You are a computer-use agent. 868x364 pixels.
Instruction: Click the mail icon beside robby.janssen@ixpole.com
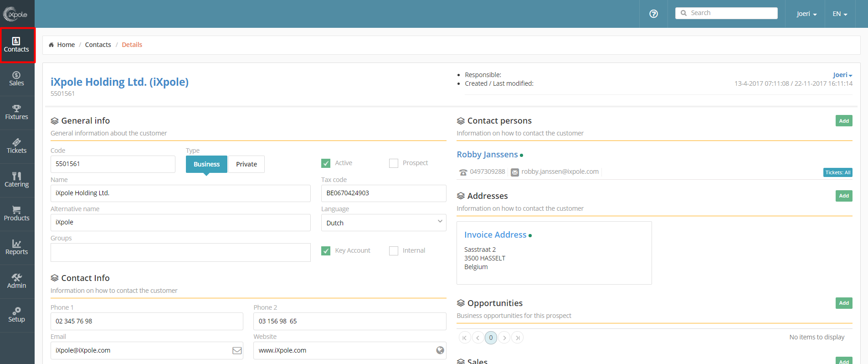click(x=514, y=172)
